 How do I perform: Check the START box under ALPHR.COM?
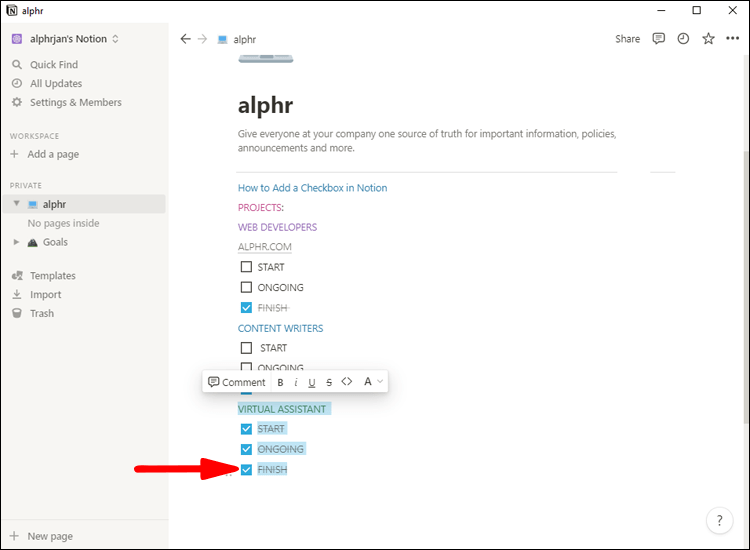pyautogui.click(x=246, y=267)
